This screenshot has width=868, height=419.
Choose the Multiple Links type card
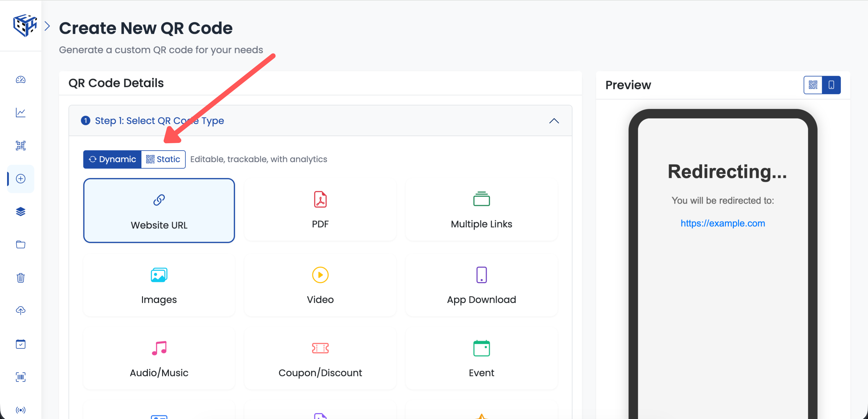tap(482, 210)
